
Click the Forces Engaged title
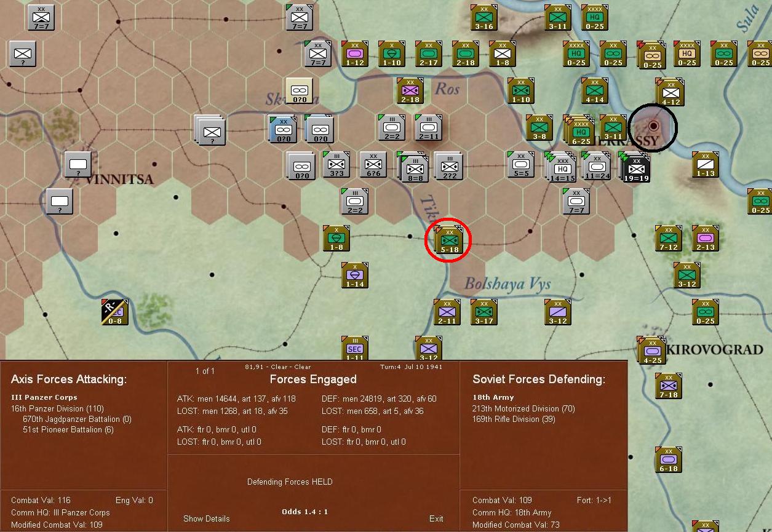(313, 379)
